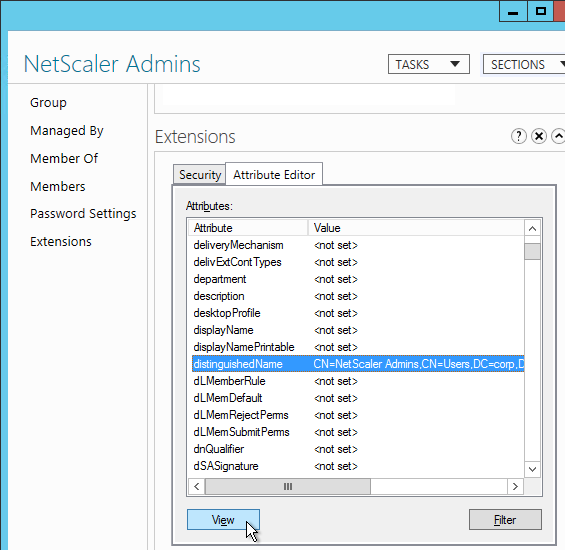This screenshot has width=565, height=550.
Task: Open the TASKS dropdown
Action: [428, 64]
